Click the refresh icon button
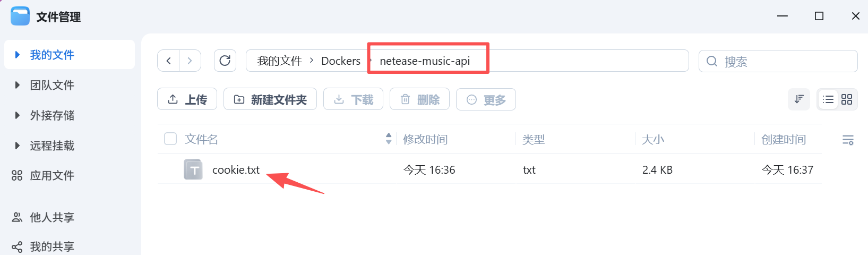This screenshot has width=868, height=255. click(225, 61)
